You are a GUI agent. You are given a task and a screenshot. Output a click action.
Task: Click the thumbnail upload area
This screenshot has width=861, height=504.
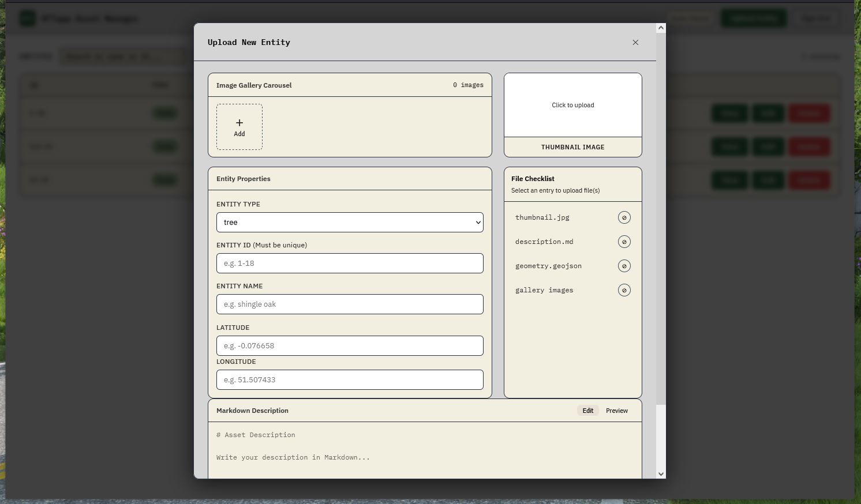click(x=572, y=105)
